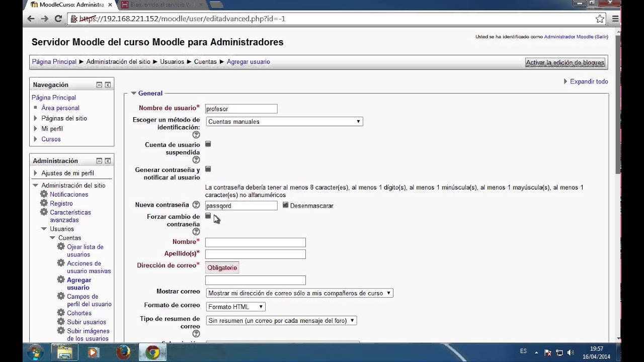The image size is (644, 362).
Task: Click the Agregar usuario breadcrumb link
Action: [249, 62]
